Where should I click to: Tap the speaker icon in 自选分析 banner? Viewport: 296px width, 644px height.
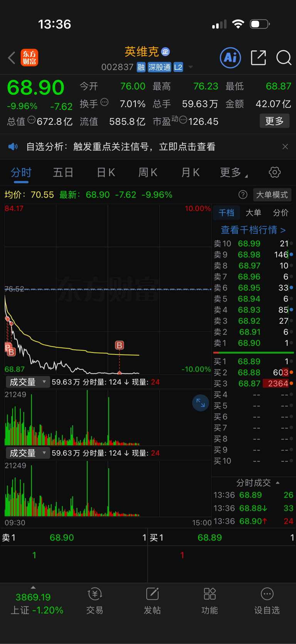[x=13, y=147]
